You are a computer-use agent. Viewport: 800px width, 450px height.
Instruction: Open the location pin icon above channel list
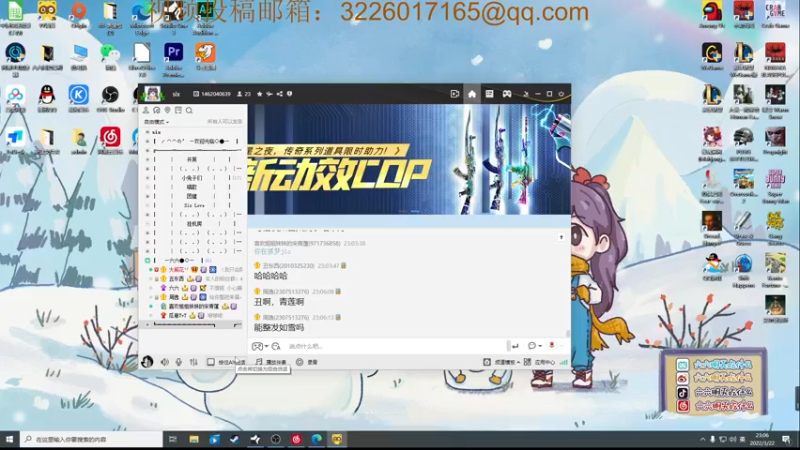coord(167,110)
